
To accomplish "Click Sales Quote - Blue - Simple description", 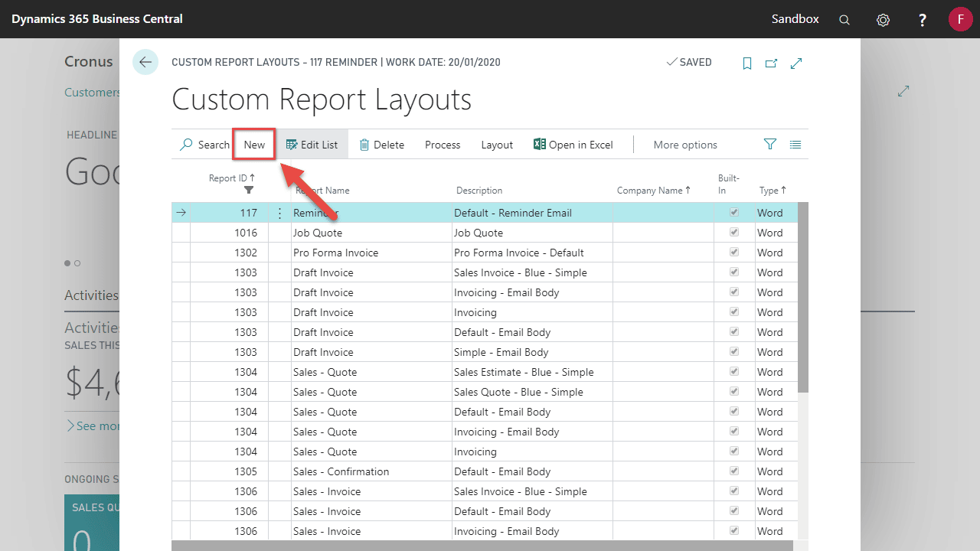I will coord(532,392).
